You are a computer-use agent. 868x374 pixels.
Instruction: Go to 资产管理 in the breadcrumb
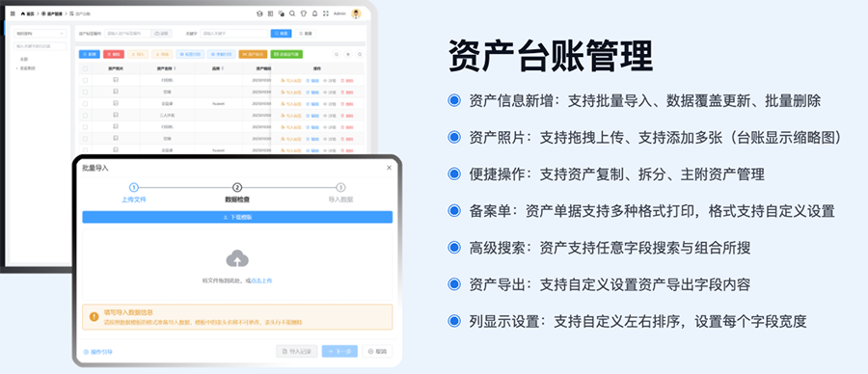pyautogui.click(x=51, y=13)
